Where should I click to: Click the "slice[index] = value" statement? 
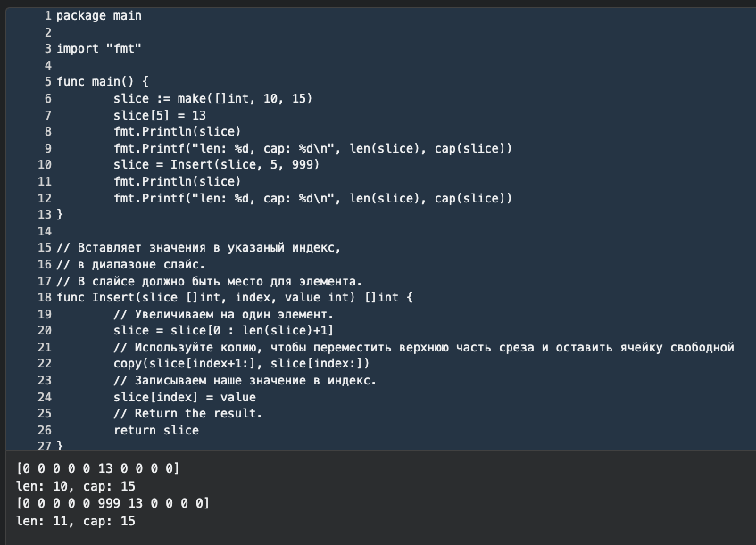coord(184,397)
